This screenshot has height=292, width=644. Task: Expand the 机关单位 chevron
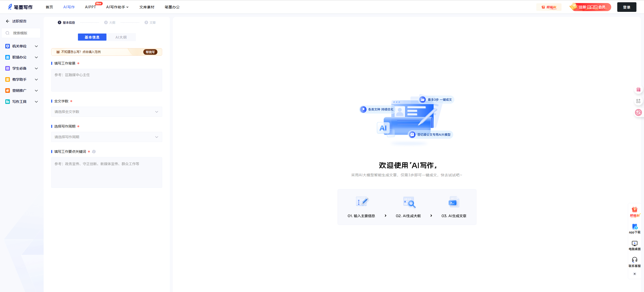point(36,46)
